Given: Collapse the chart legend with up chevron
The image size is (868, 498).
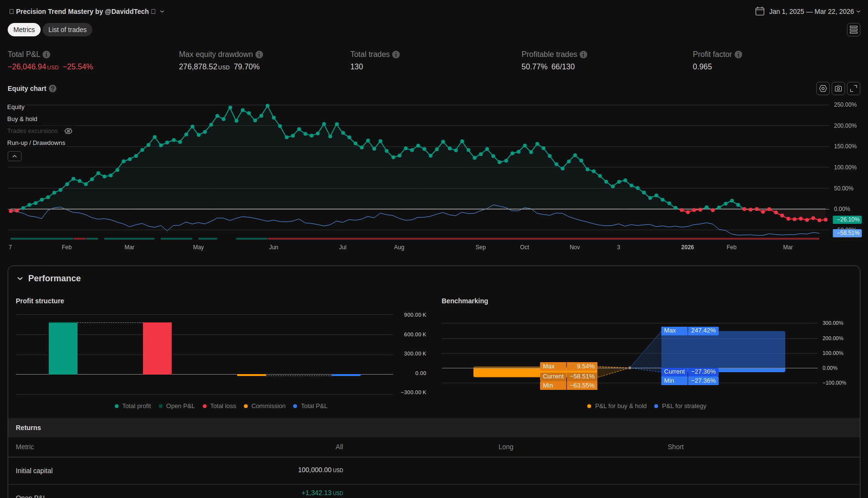Looking at the screenshot, I should click(x=14, y=156).
